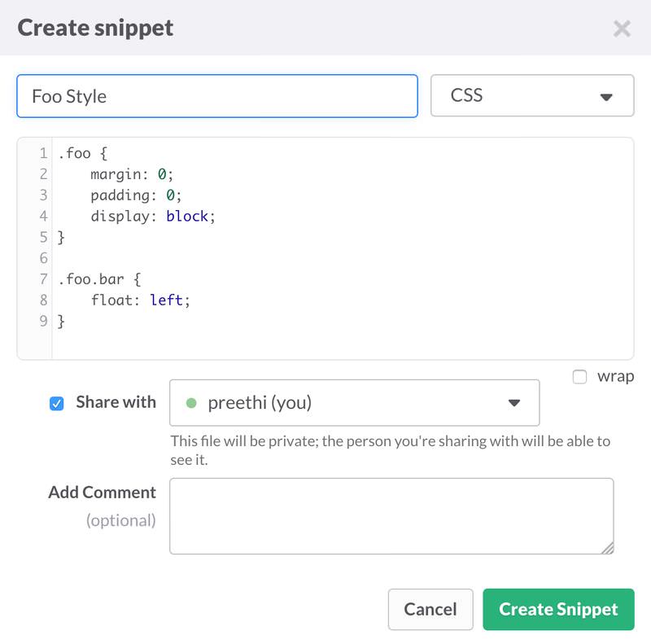Click the green presence dot beside preethi
This screenshot has width=651, height=644.
pos(191,402)
